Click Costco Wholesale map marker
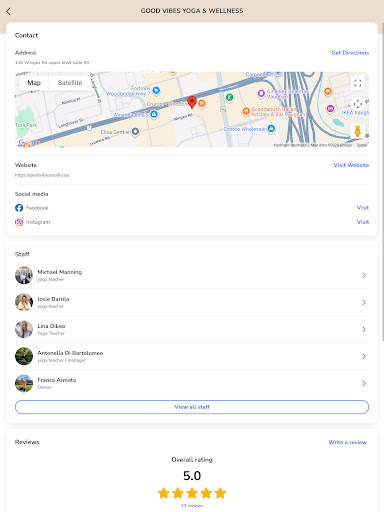Image resolution: width=384 pixels, height=512 pixels. coord(271,129)
